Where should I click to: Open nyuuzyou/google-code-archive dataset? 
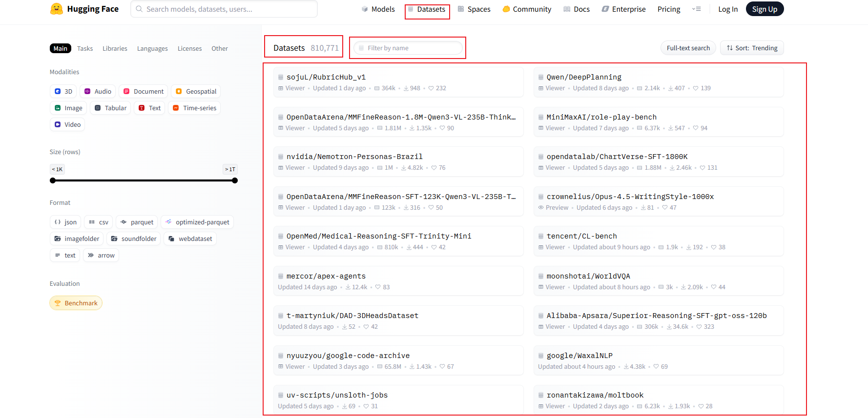[x=398, y=360]
